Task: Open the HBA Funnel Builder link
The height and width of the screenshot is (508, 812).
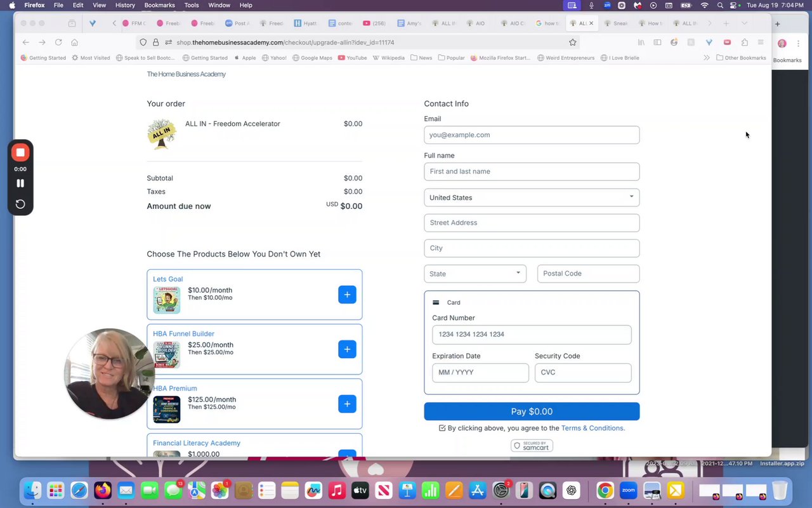Action: coord(183,333)
